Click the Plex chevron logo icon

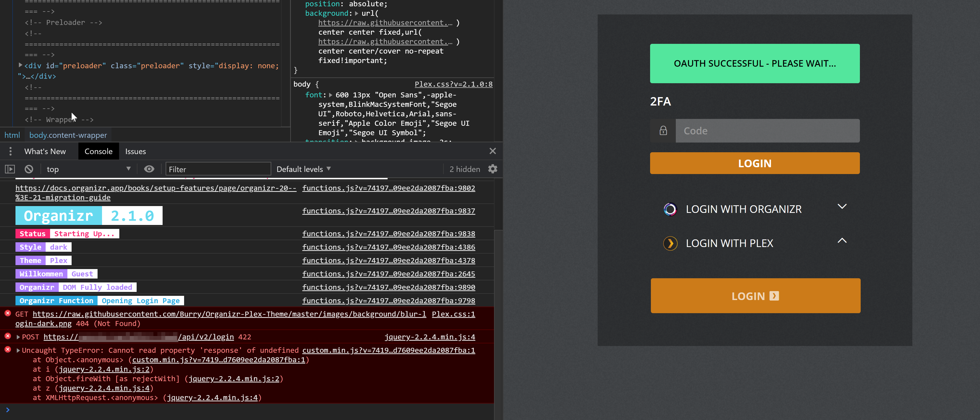click(x=670, y=243)
